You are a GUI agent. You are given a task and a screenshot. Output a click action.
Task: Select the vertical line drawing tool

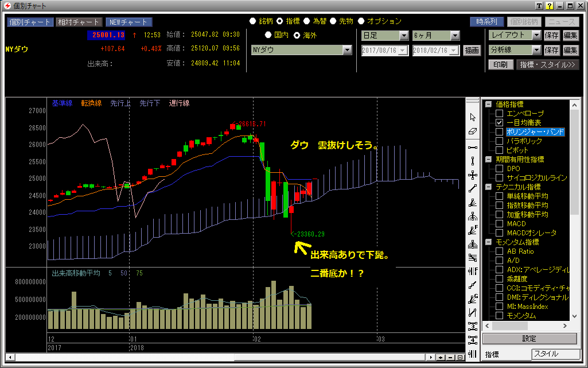click(x=473, y=161)
